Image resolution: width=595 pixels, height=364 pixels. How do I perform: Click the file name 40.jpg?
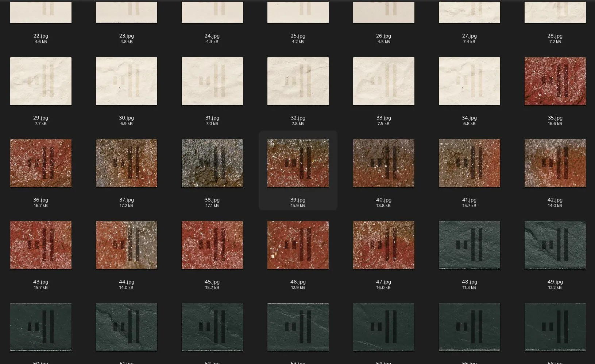(x=384, y=200)
